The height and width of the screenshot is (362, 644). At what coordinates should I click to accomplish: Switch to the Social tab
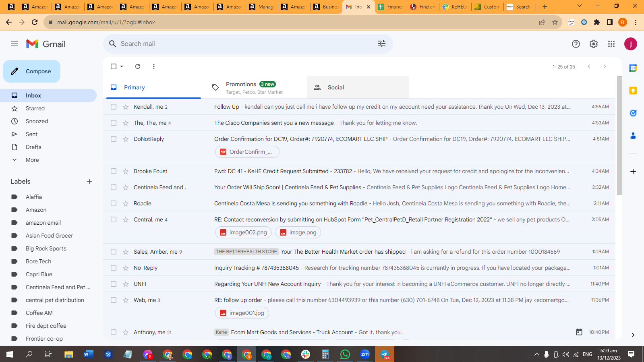pyautogui.click(x=358, y=87)
